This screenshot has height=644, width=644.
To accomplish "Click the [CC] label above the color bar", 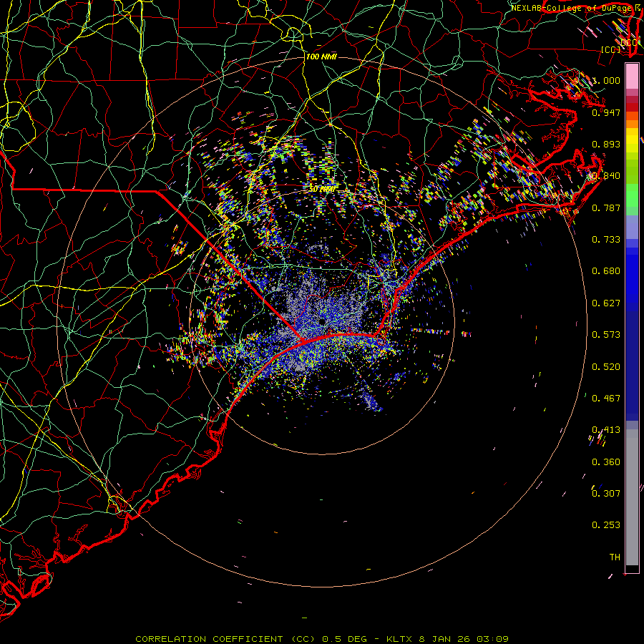I will [x=611, y=49].
